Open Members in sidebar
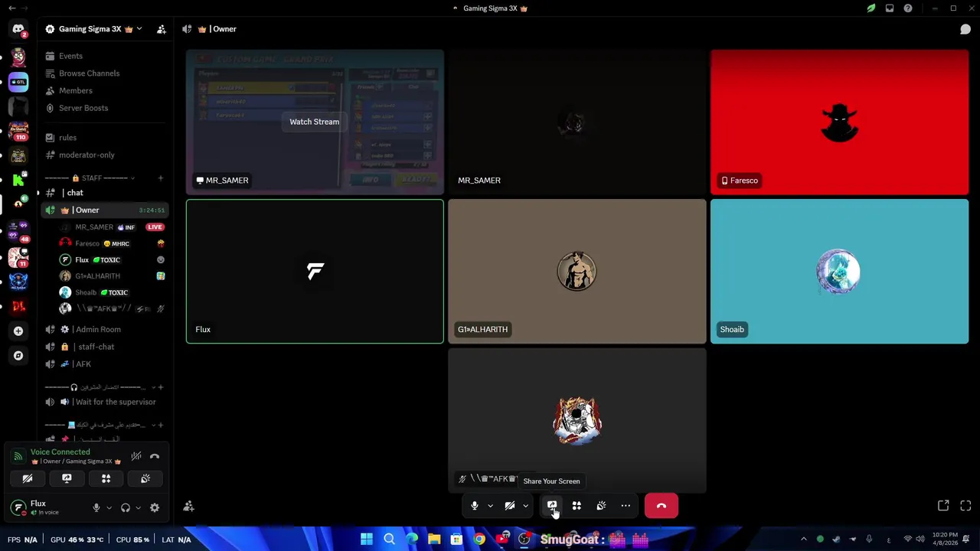 [x=103, y=90]
